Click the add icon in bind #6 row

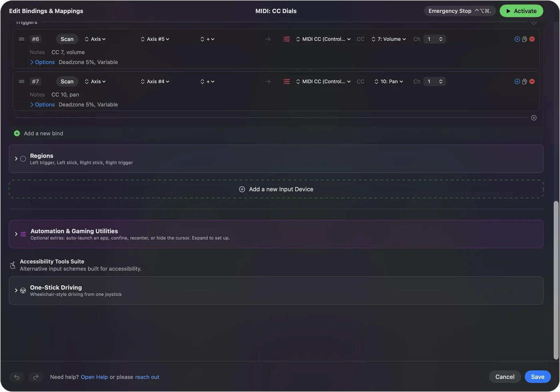pos(517,39)
